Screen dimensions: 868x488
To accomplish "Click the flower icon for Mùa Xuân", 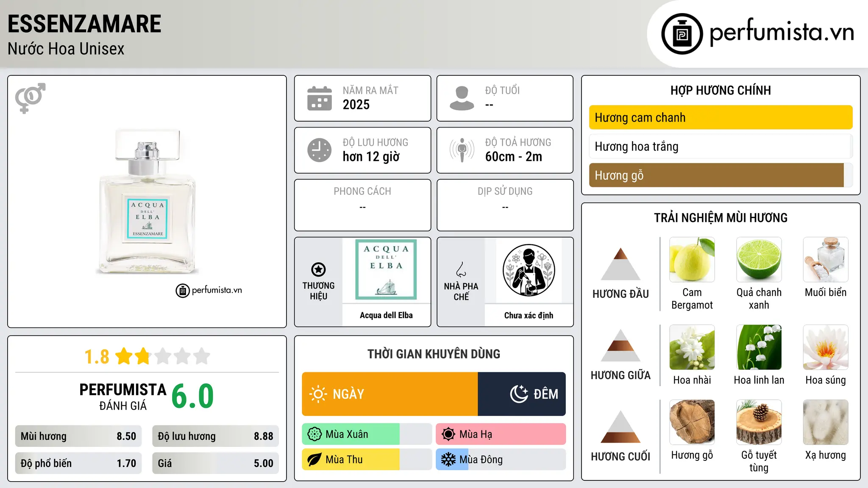I will [x=314, y=434].
